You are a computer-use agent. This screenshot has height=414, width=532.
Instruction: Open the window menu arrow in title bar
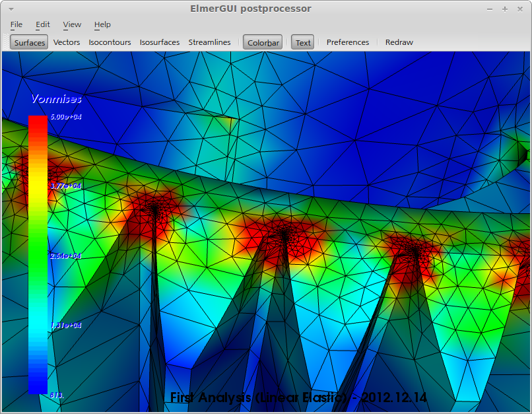(x=11, y=9)
